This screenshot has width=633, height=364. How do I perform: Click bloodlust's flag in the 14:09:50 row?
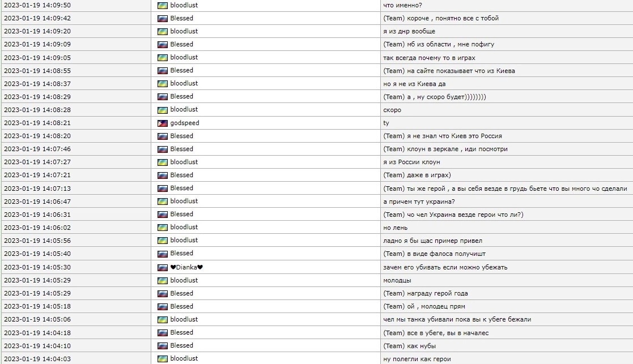click(162, 5)
